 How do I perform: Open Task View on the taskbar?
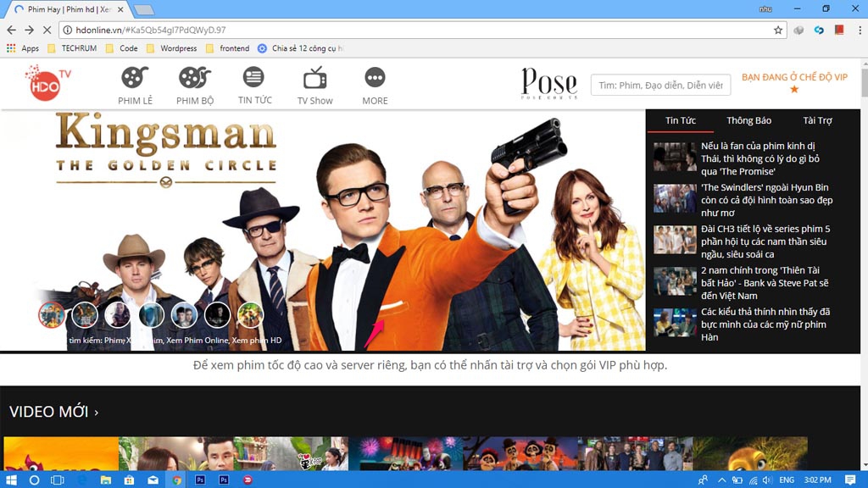58,480
